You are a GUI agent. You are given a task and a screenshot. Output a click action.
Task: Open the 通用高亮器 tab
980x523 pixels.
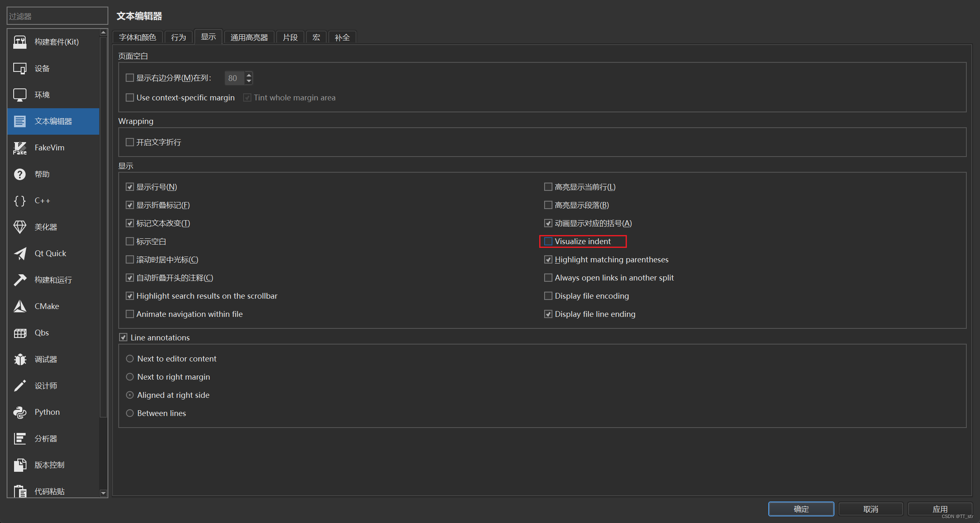click(249, 37)
